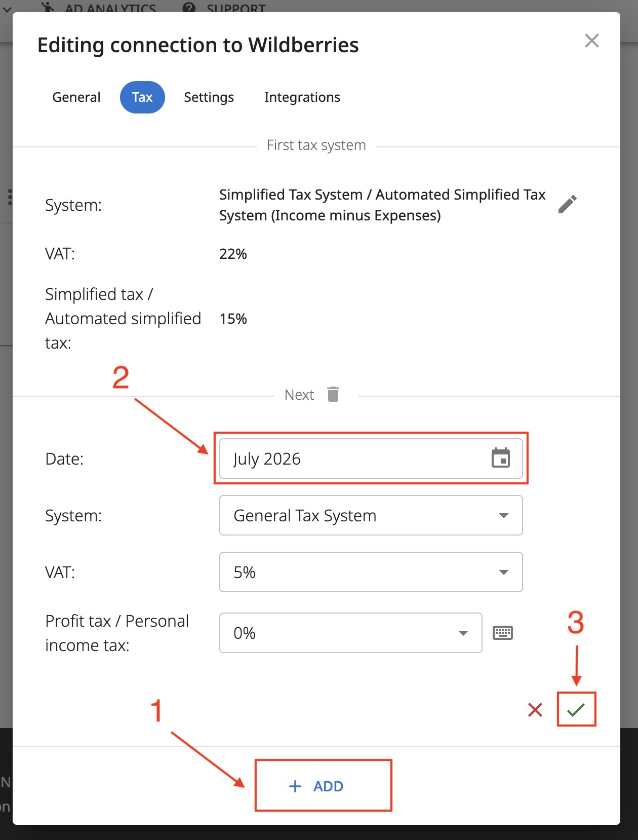The image size is (638, 840).
Task: Click the First tax system heading
Action: [316, 145]
